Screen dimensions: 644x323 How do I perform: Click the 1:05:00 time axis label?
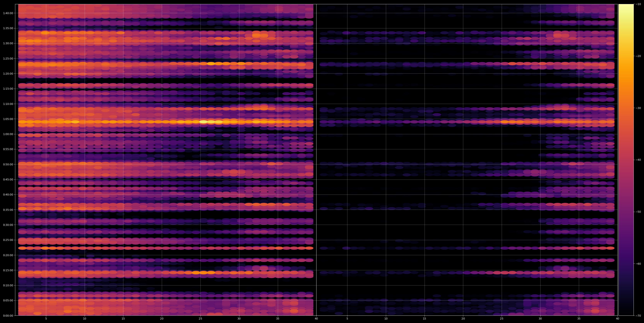tap(8, 119)
